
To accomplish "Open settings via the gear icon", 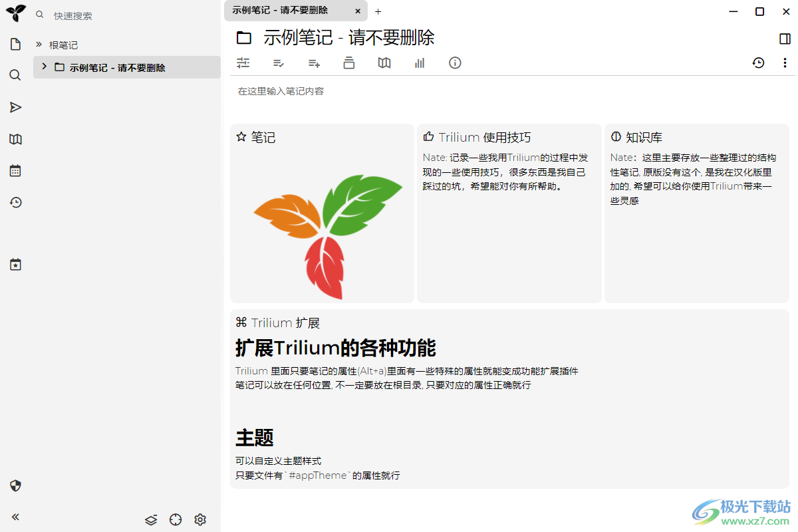I will click(200, 519).
